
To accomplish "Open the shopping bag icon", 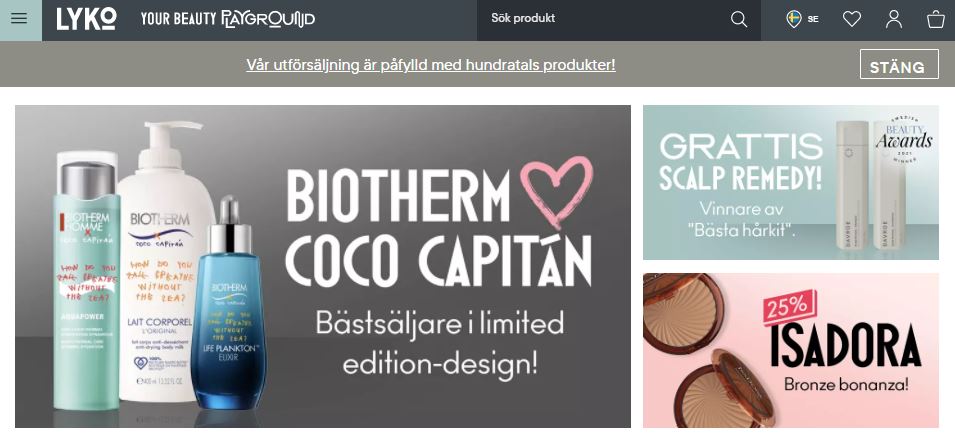I will [936, 19].
